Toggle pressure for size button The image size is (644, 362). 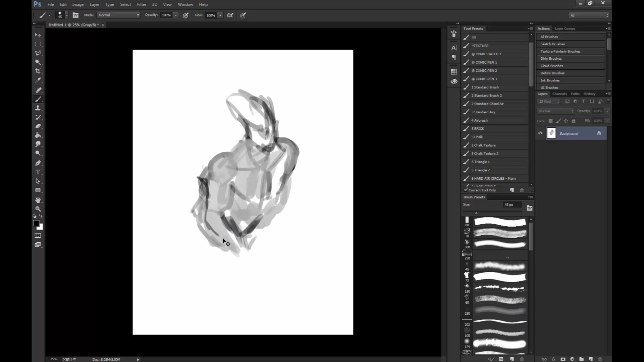243,15
